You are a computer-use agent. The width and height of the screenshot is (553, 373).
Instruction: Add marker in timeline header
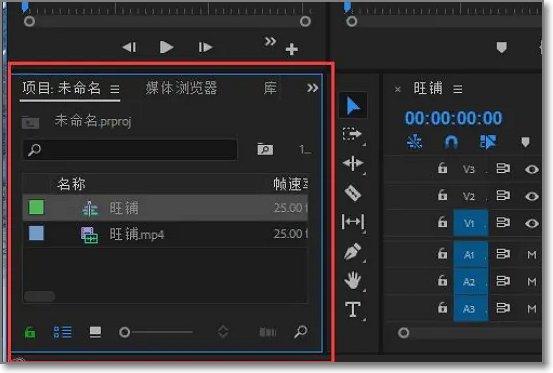point(525,142)
